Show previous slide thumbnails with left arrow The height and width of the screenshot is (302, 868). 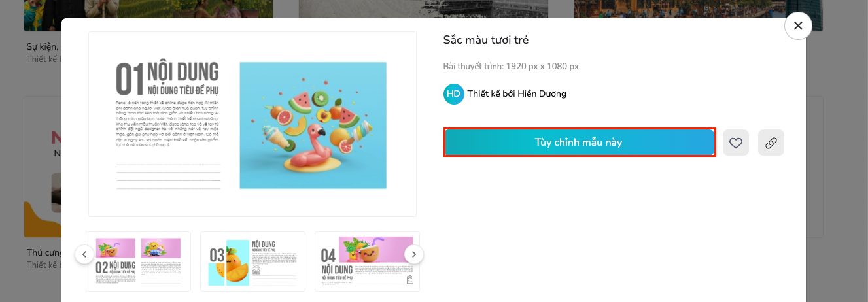pos(84,254)
